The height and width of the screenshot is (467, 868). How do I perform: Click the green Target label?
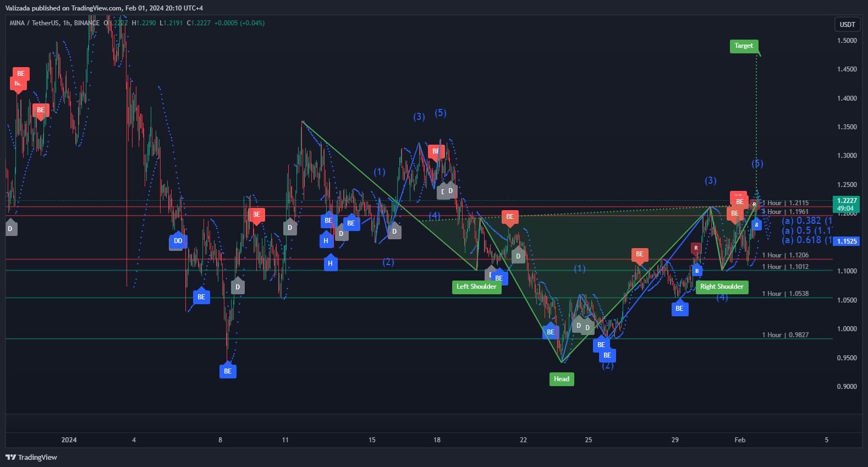tap(744, 46)
